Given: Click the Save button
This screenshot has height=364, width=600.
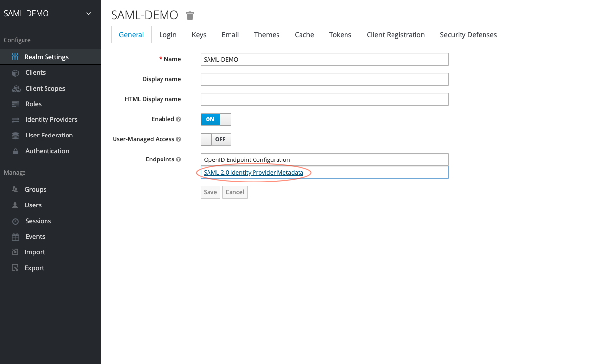Looking at the screenshot, I should pyautogui.click(x=210, y=192).
